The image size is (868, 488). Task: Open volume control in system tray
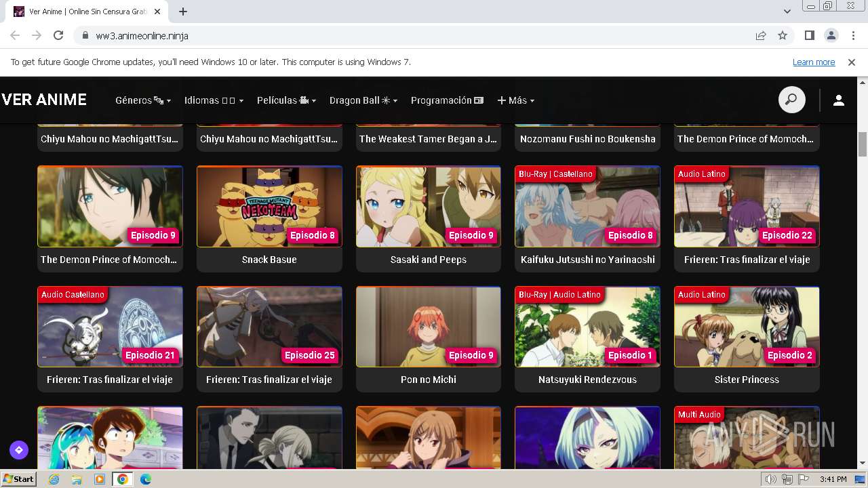770,479
